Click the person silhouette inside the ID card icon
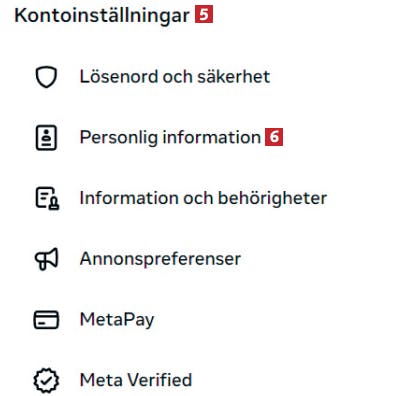Screen dimensions: 418x396 (46, 134)
